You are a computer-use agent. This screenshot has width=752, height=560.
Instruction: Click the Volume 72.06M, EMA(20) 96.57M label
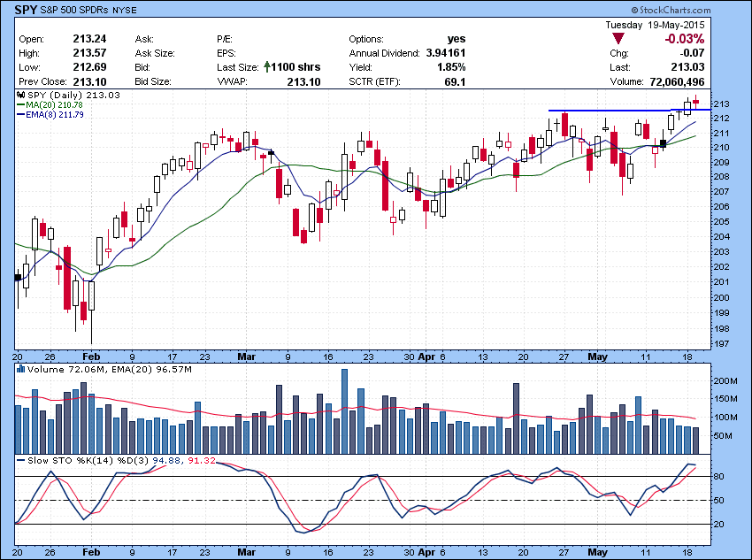pyautogui.click(x=110, y=369)
